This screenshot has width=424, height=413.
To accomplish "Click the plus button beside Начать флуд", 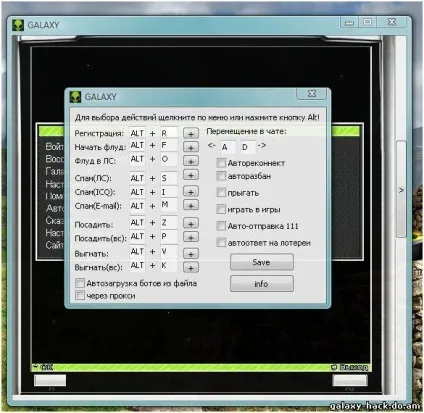I will pos(191,147).
